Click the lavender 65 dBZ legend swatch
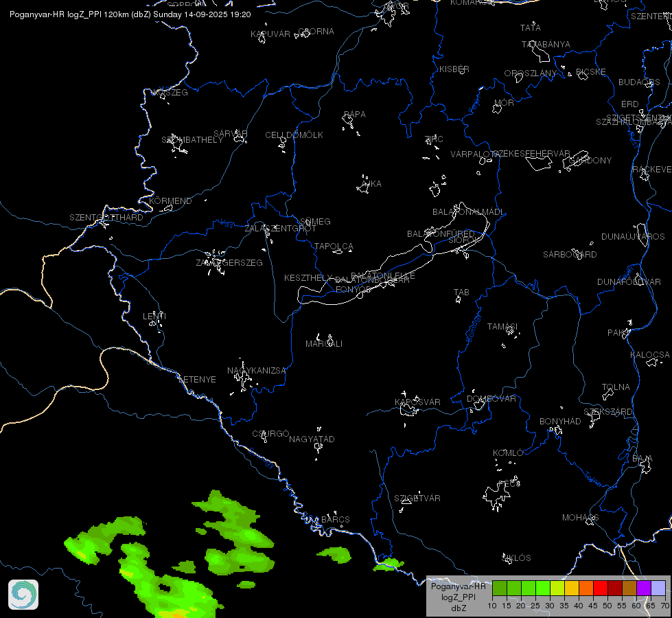The image size is (672, 618). pos(658,588)
